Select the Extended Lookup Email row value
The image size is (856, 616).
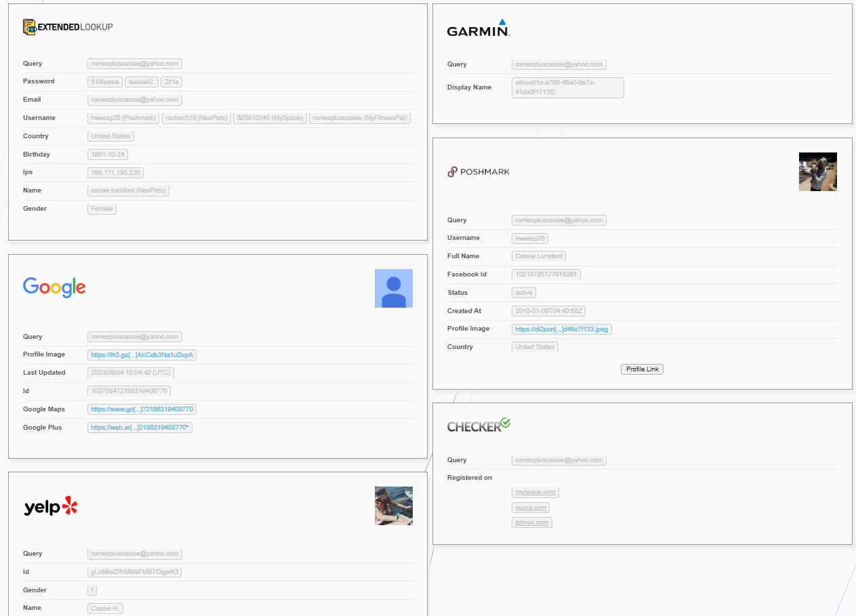tap(135, 100)
